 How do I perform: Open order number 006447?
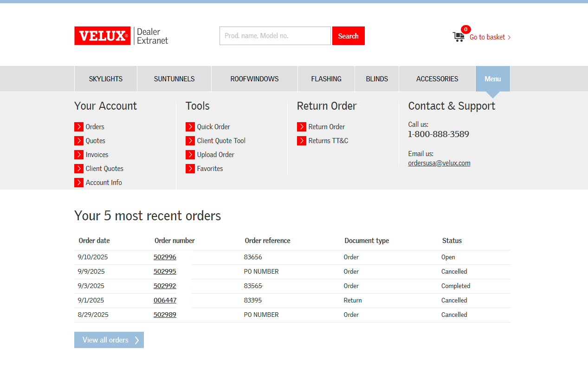click(165, 300)
